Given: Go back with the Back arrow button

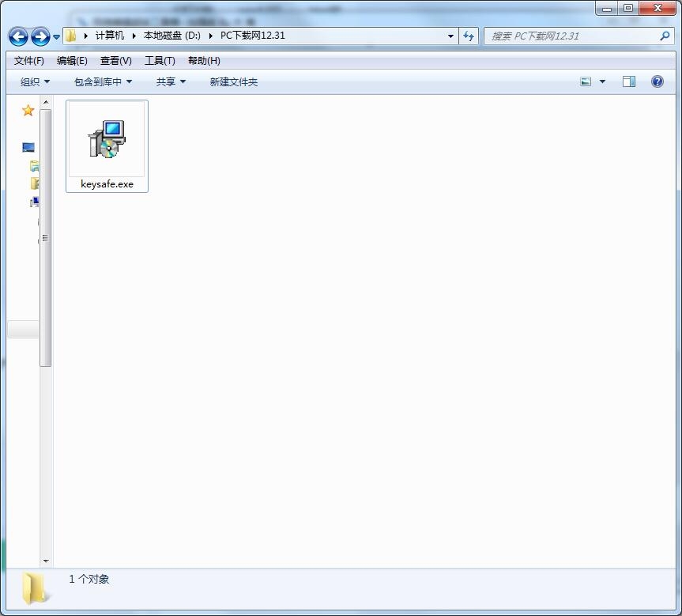Looking at the screenshot, I should click(18, 36).
